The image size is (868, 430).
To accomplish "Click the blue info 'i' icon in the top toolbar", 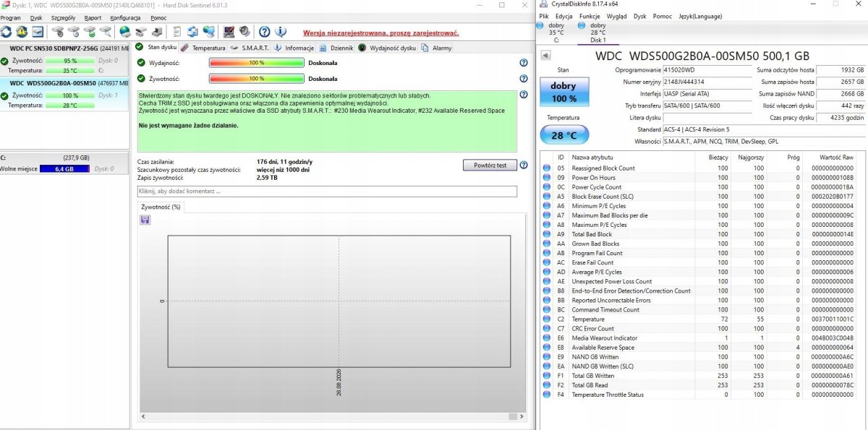I will pyautogui.click(x=281, y=32).
